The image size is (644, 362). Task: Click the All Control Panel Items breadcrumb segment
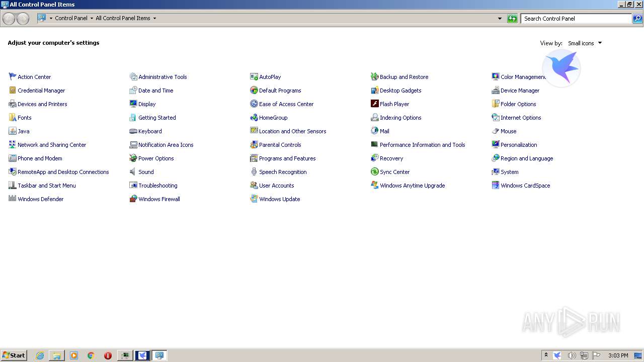click(x=123, y=18)
